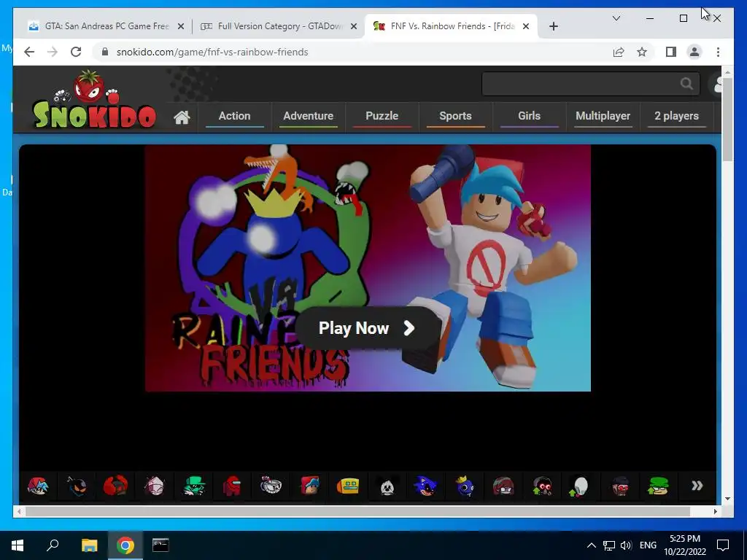This screenshot has height=560, width=747.
Task: Click the share page icon in the address bar
Action: click(619, 52)
